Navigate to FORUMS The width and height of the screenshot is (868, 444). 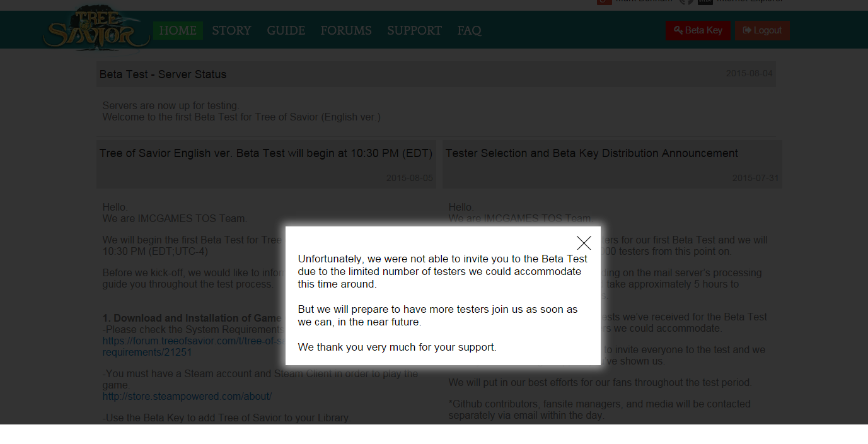[346, 30]
